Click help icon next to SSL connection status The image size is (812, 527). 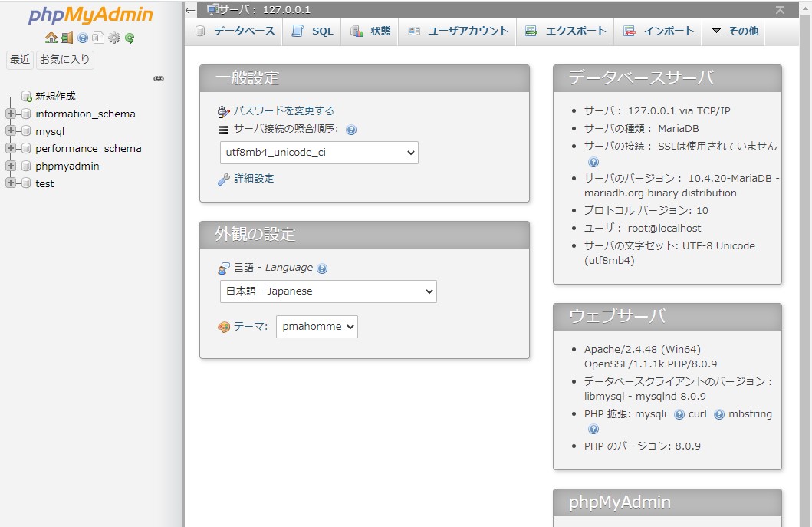pyautogui.click(x=593, y=162)
